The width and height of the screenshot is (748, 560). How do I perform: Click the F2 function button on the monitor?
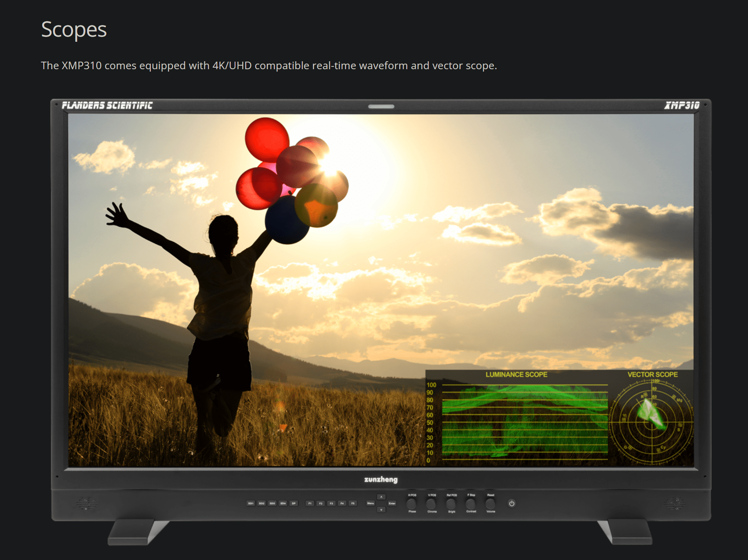point(321,504)
